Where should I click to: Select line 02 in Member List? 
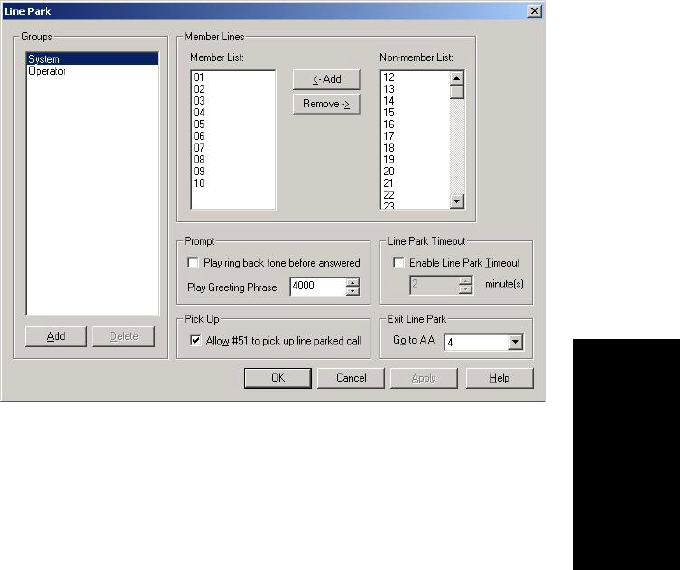point(233,89)
